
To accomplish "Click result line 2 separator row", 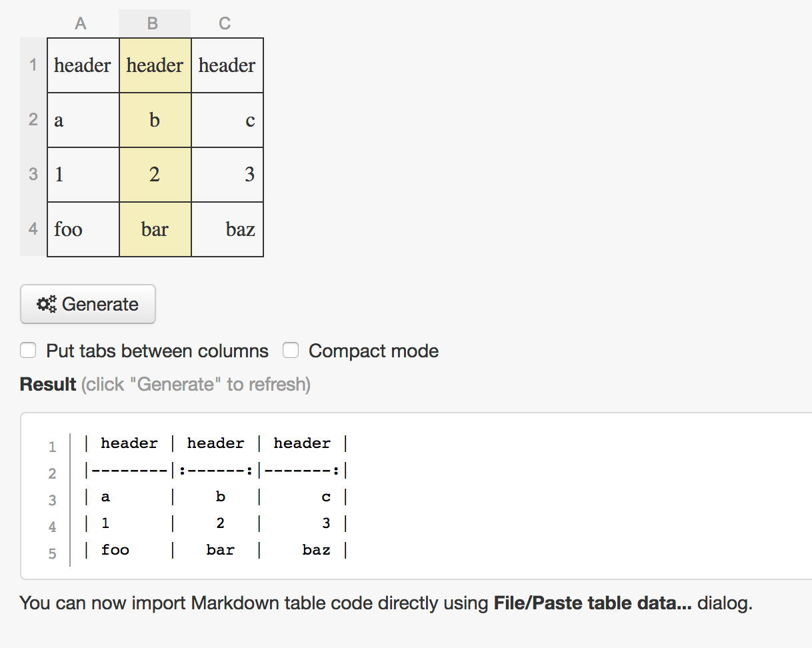I will (x=216, y=471).
